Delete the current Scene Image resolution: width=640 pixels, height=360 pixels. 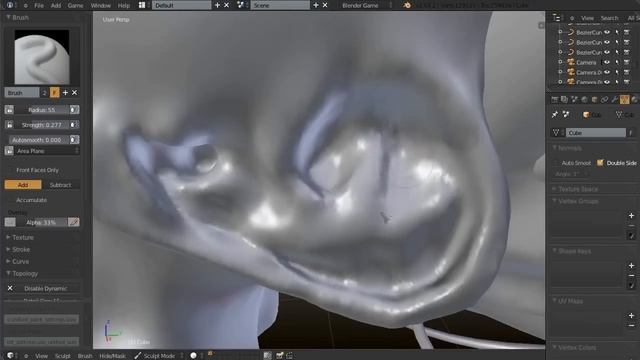pos(325,5)
